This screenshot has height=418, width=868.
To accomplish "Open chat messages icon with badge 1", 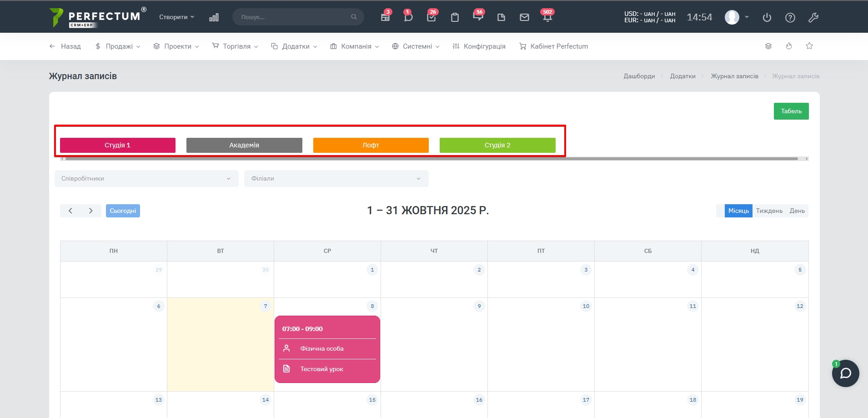I will tap(408, 17).
